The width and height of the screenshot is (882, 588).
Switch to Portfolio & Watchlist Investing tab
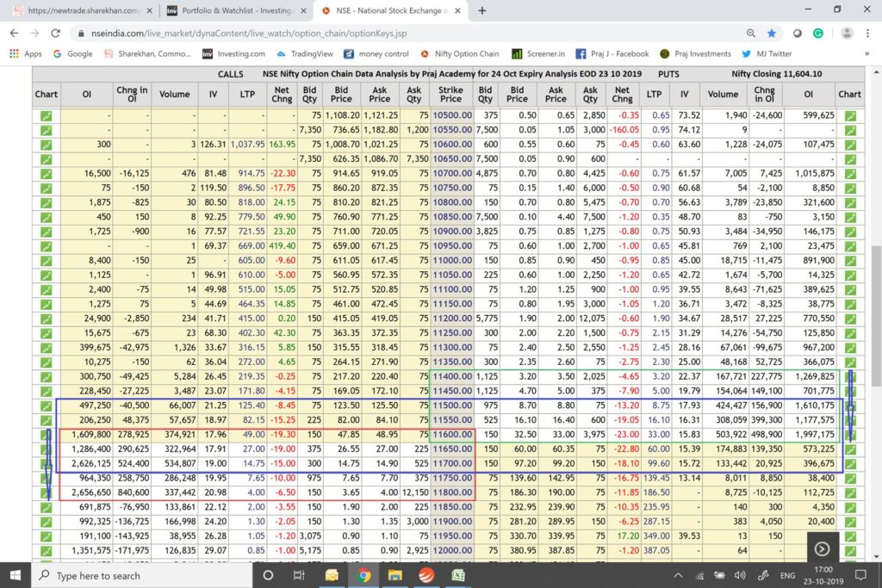tap(234, 11)
